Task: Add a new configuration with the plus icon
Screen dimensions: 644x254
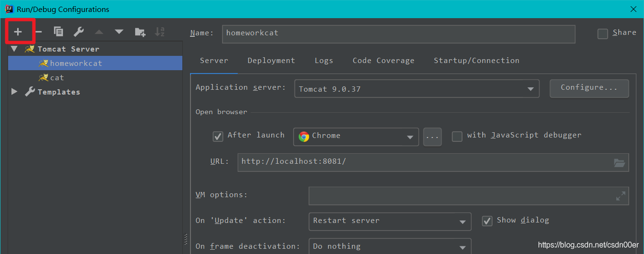Action: (x=18, y=32)
